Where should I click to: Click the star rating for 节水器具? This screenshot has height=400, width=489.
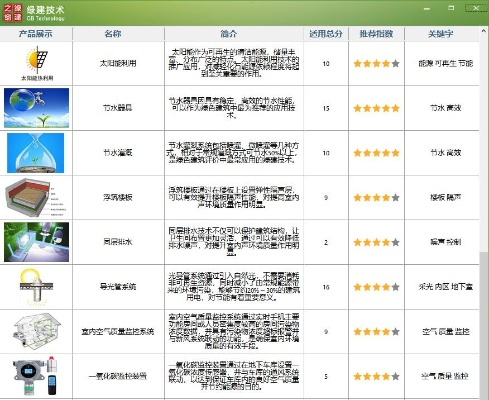coord(376,108)
